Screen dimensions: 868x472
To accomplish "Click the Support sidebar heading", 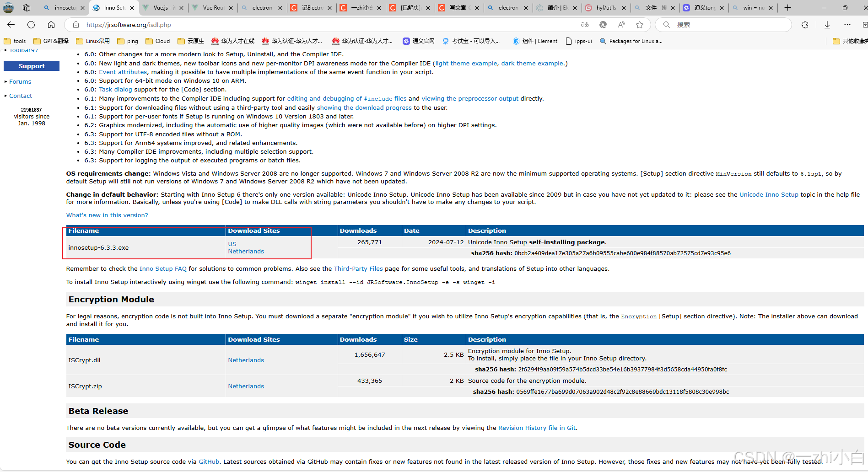I will 32,66.
